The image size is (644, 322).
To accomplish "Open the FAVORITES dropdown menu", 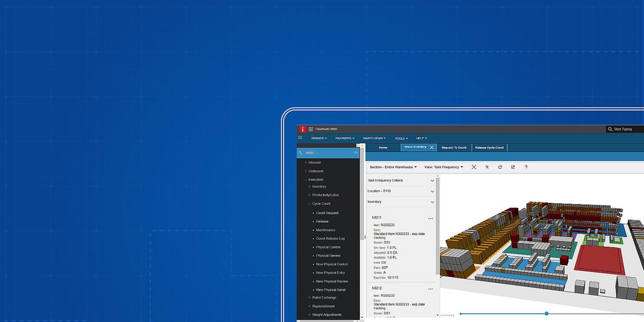I will click(x=345, y=138).
